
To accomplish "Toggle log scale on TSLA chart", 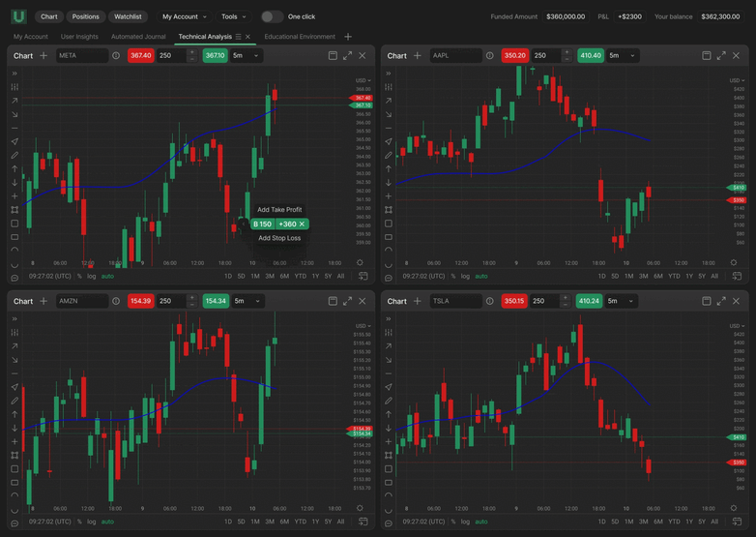I will (x=465, y=522).
